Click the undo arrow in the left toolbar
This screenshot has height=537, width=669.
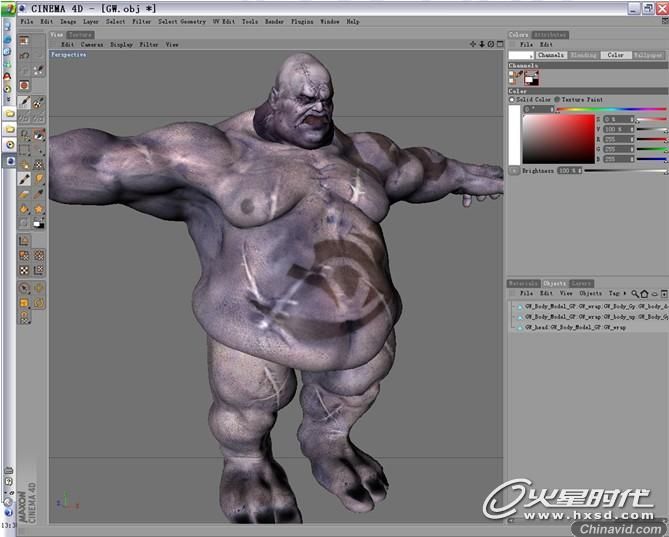click(x=24, y=55)
